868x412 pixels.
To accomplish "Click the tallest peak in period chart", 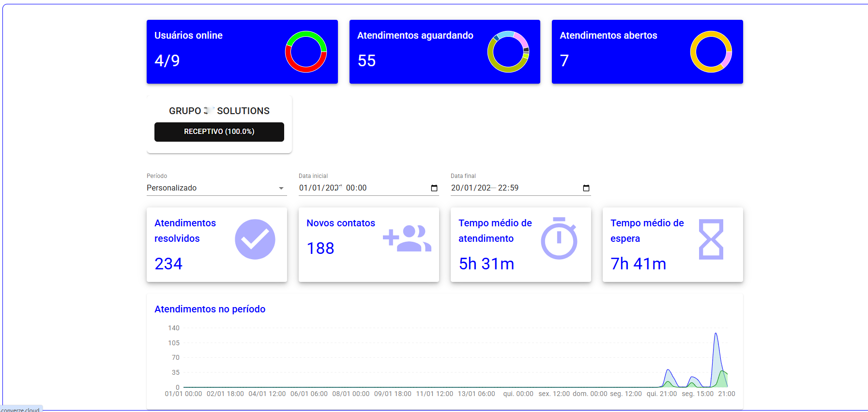I will (716, 334).
